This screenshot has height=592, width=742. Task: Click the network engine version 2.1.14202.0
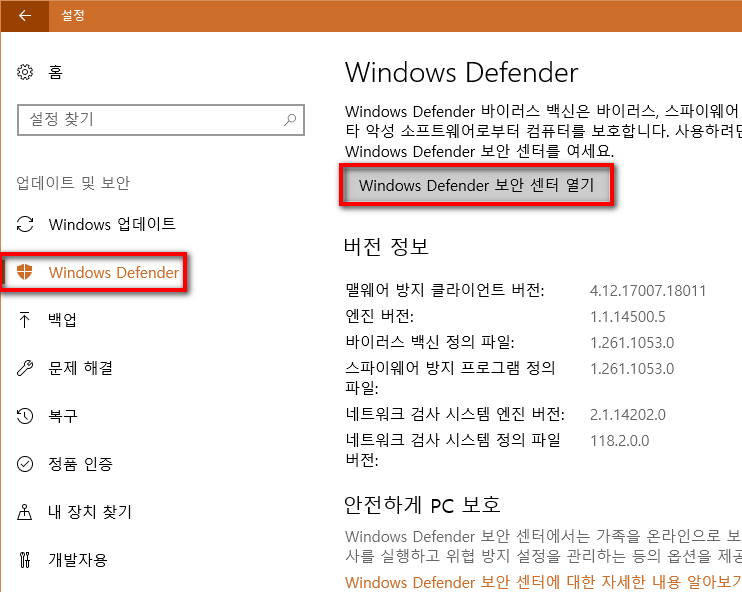[x=627, y=415]
